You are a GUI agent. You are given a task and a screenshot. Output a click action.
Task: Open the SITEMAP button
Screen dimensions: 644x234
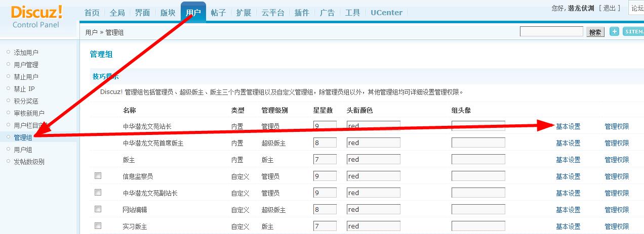click(633, 32)
